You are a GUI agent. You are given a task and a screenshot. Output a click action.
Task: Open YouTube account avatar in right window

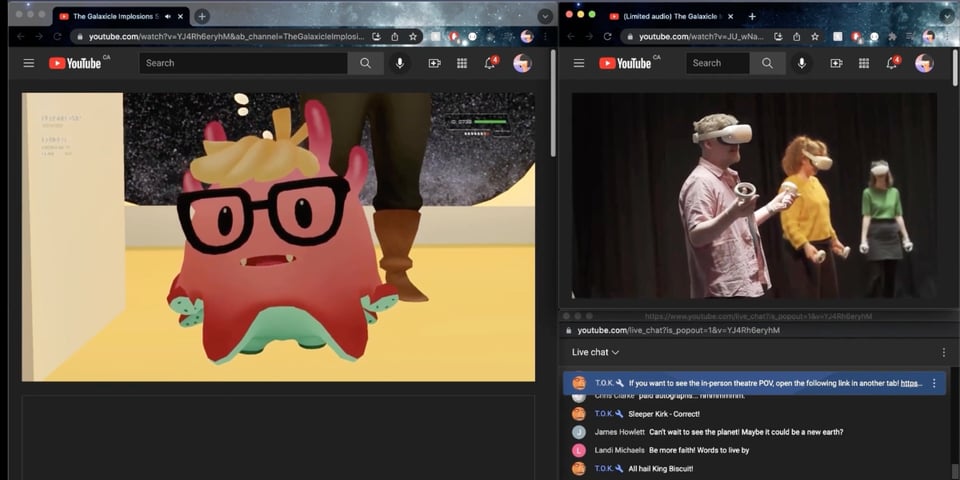pos(924,63)
